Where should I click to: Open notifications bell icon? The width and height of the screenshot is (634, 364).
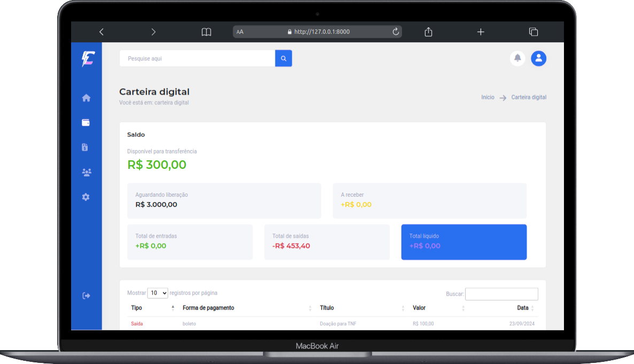pyautogui.click(x=517, y=58)
